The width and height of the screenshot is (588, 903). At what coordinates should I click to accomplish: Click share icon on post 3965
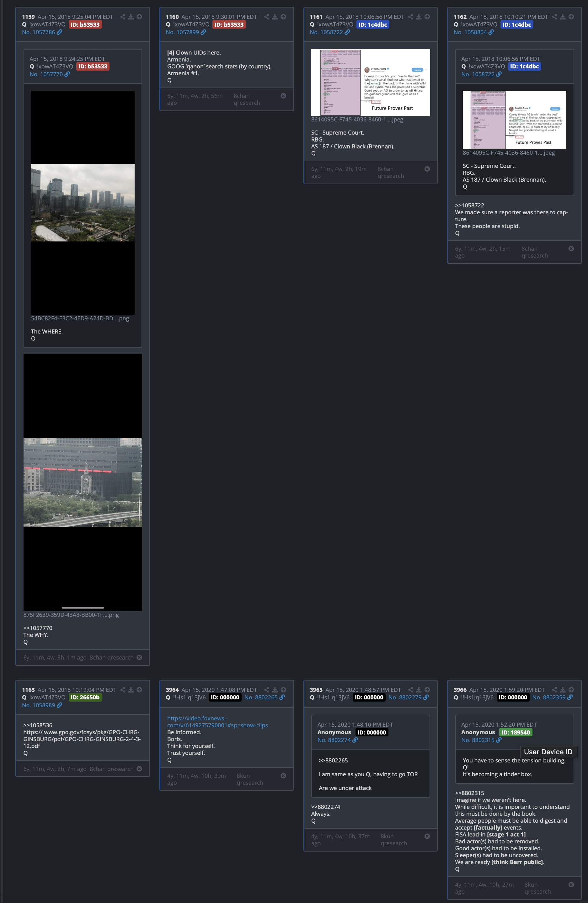coord(410,690)
